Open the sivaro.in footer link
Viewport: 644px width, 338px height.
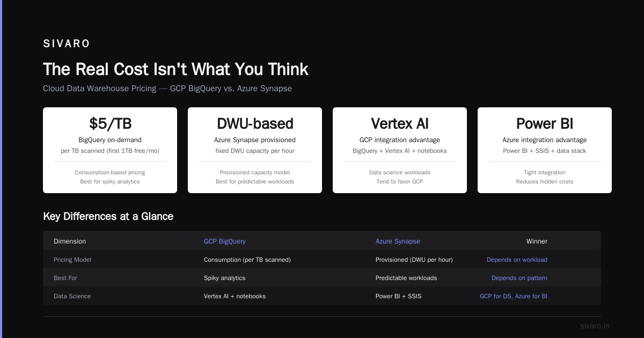tap(595, 326)
